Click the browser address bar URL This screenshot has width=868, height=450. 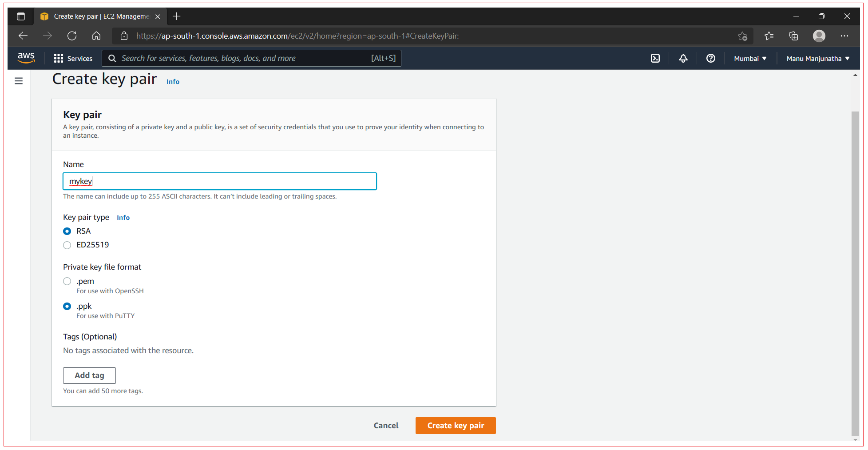point(297,36)
